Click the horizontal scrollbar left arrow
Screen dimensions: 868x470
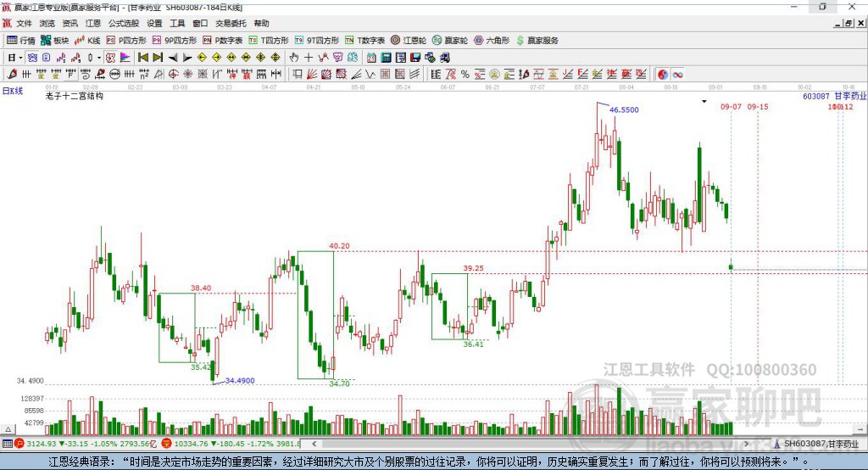pyautogui.click(x=314, y=444)
